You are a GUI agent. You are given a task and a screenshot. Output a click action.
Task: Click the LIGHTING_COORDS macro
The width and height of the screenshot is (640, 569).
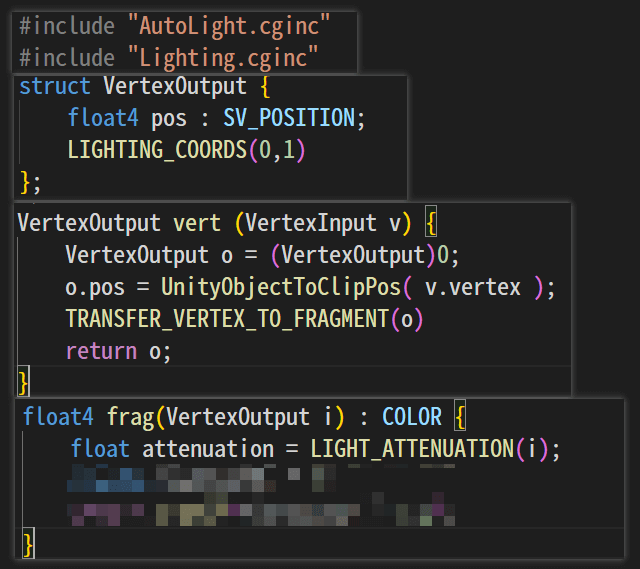152,151
